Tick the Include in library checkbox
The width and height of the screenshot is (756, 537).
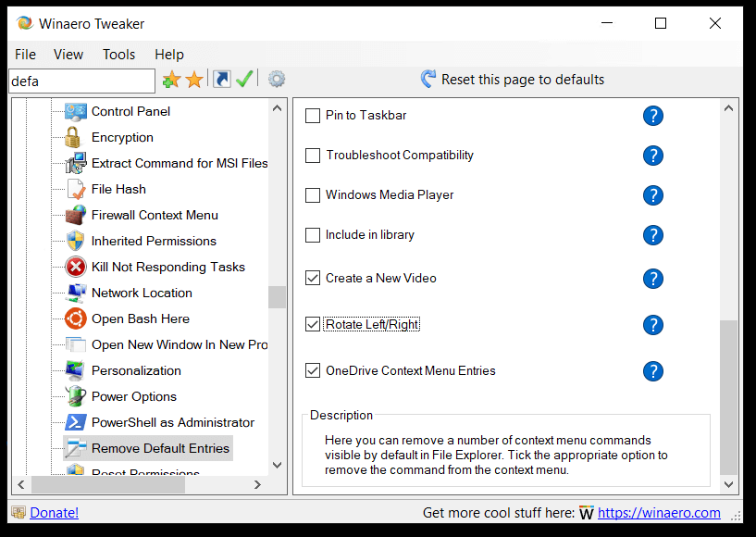[313, 235]
